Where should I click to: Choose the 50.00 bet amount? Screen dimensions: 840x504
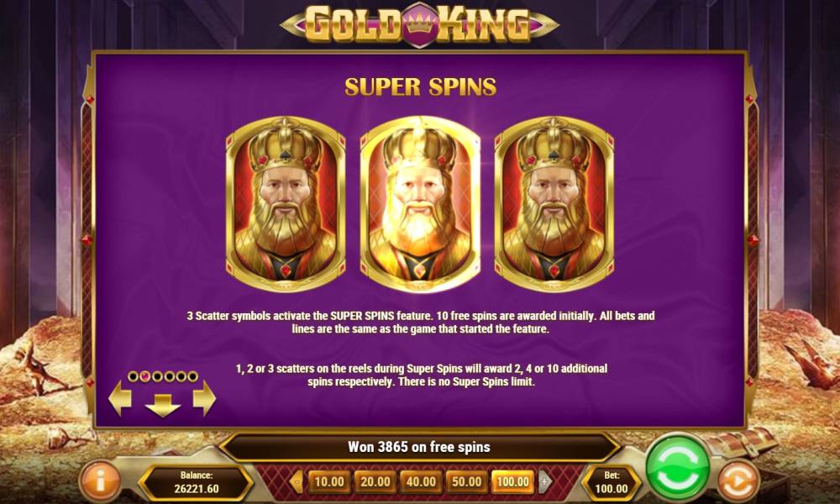466,481
